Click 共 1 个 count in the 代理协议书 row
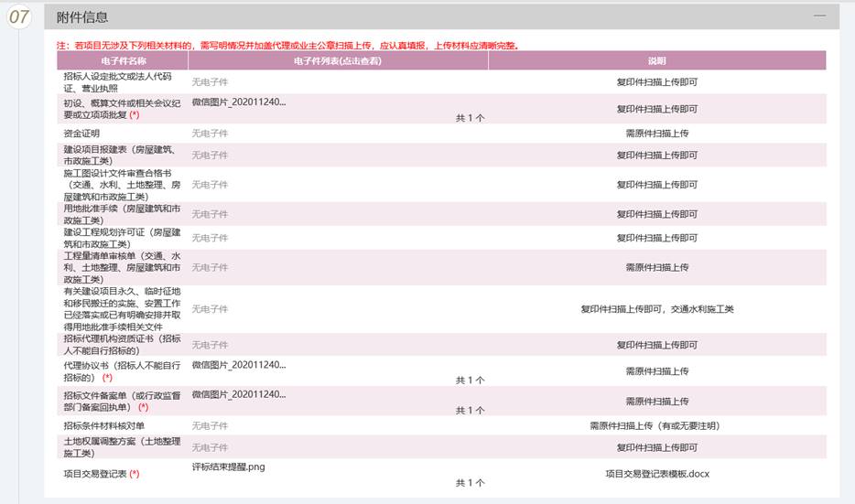855x504 pixels. tap(470, 380)
